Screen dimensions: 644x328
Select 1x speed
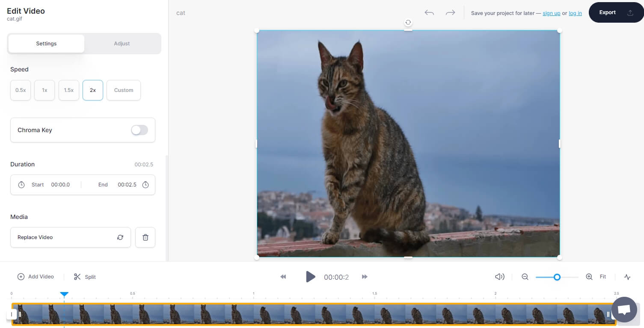pos(45,90)
